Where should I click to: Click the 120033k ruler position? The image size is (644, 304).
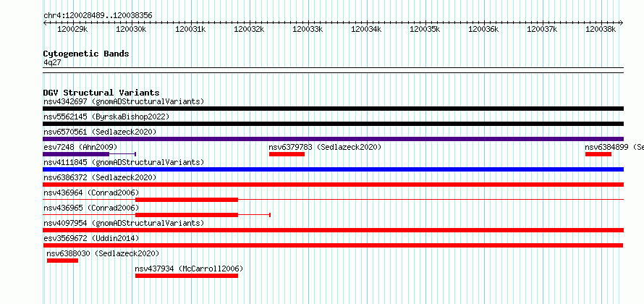308,29
